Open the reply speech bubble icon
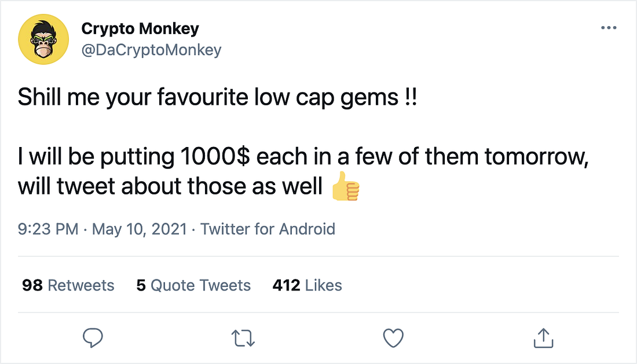Image resolution: width=637 pixels, height=364 pixels. [93, 337]
